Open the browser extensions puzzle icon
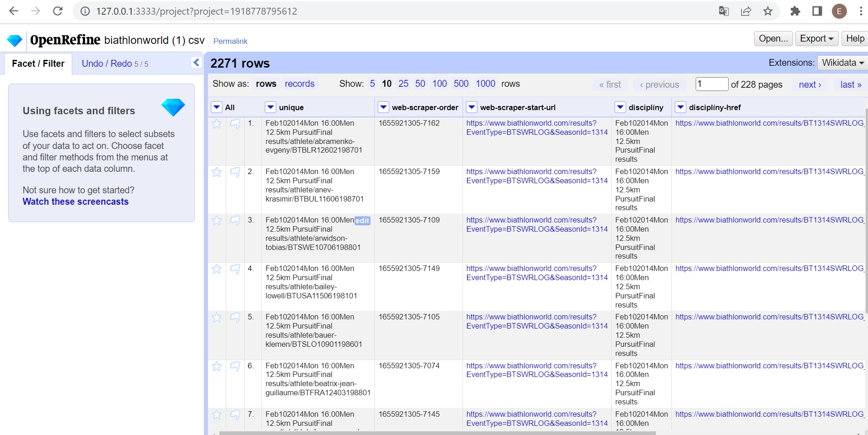This screenshot has width=868, height=435. coord(795,11)
